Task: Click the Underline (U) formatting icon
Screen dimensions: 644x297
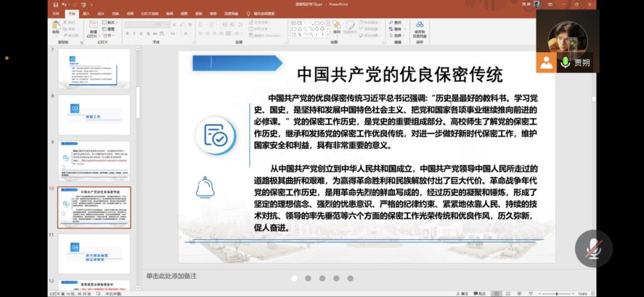Action: click(x=142, y=33)
